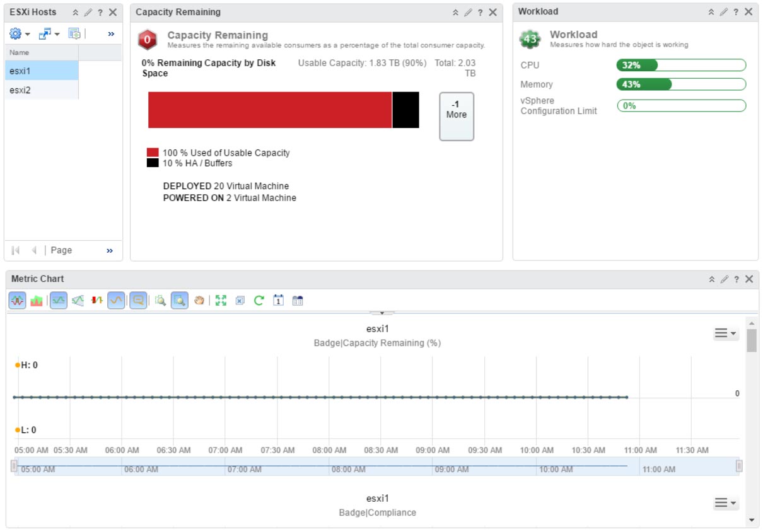Edit the Metric Chart widget

click(x=725, y=279)
